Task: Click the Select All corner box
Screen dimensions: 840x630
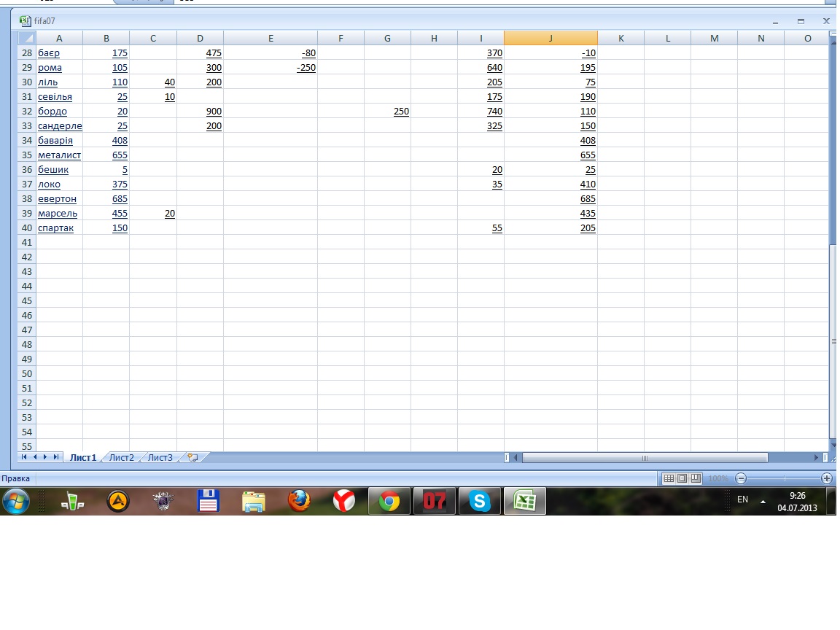Action: [27, 38]
